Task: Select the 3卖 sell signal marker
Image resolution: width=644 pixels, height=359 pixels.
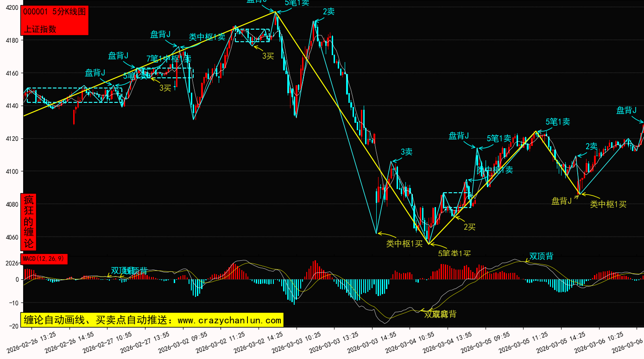Action: (406, 151)
